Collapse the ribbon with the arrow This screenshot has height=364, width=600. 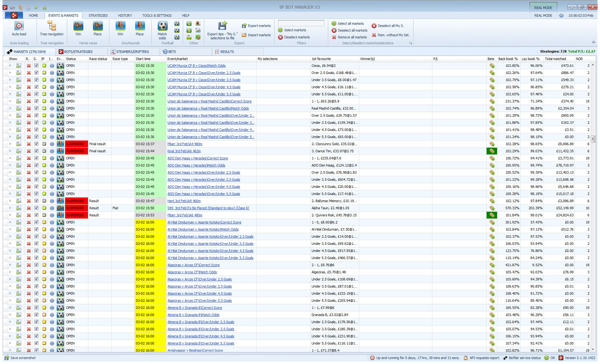pos(593,42)
